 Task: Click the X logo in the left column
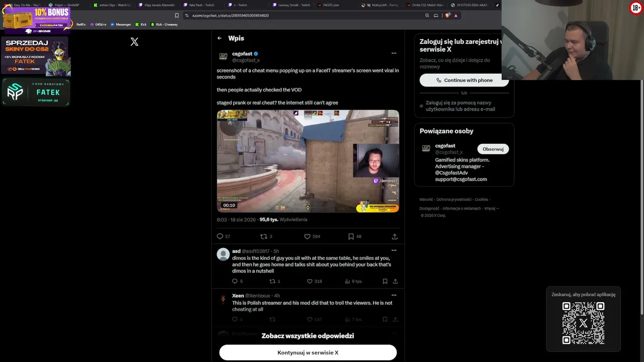(x=134, y=42)
